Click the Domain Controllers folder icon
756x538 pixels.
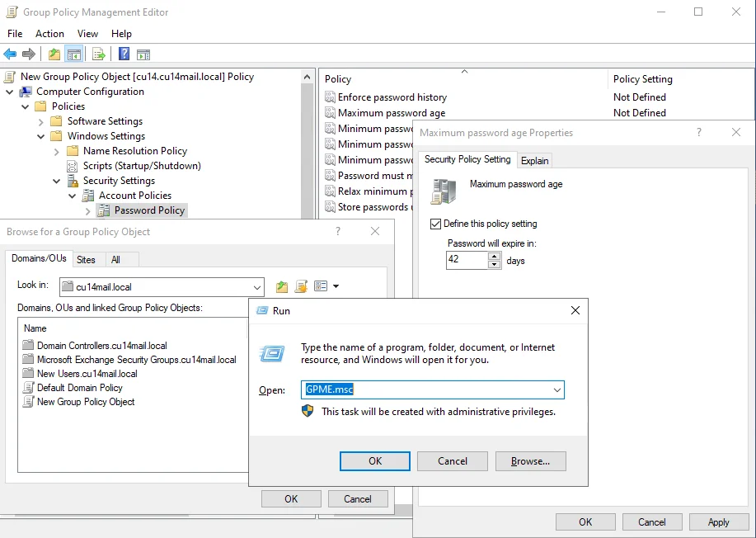pos(29,346)
